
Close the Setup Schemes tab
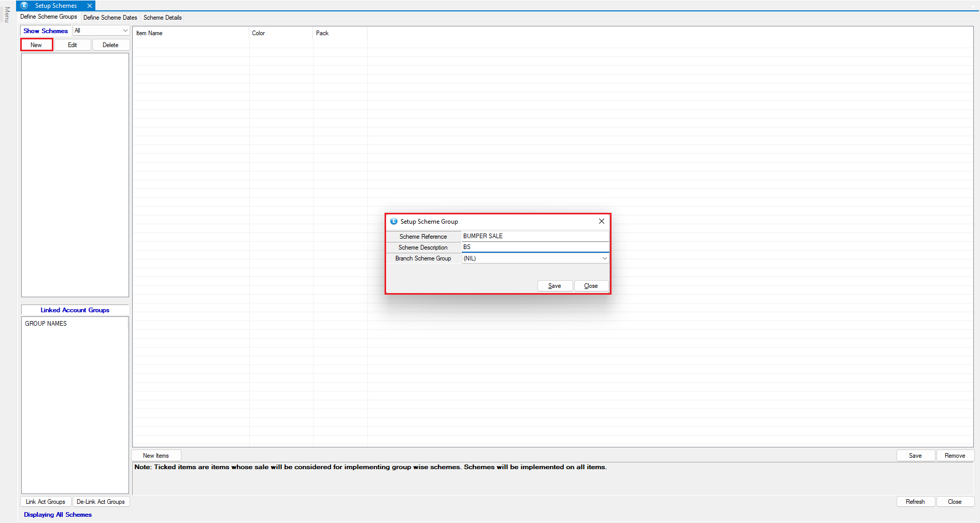[x=90, y=6]
